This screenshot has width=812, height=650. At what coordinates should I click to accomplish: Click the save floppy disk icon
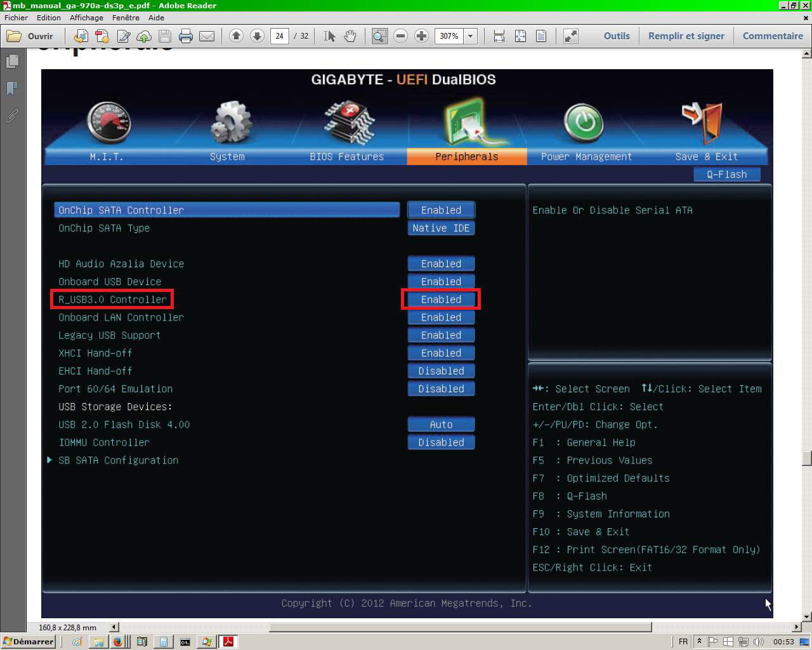[165, 36]
